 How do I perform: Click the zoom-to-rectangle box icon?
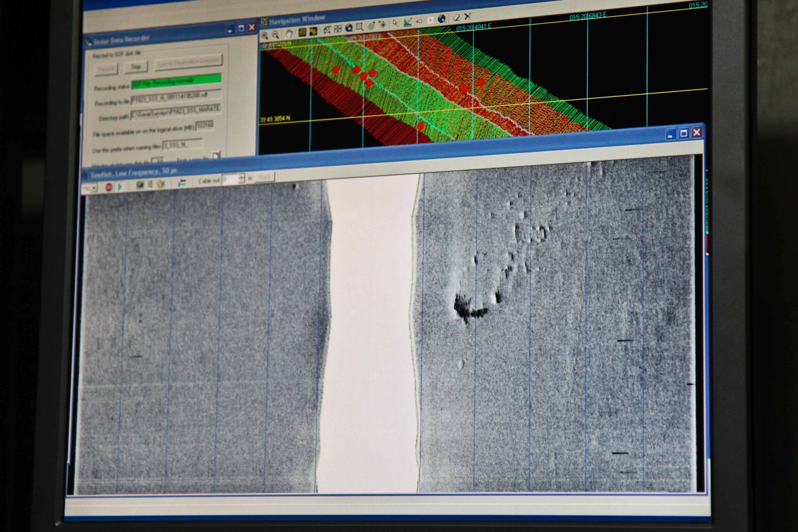click(360, 27)
